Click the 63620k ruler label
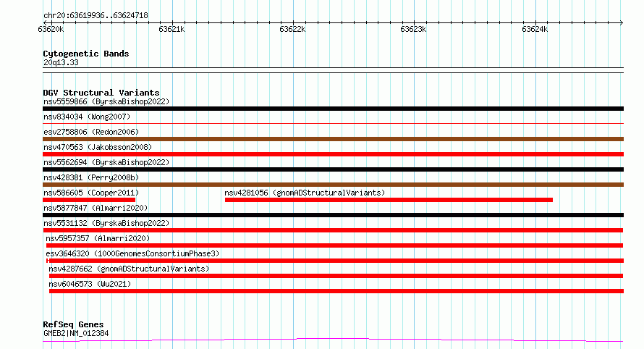644x349 pixels. coord(51,29)
